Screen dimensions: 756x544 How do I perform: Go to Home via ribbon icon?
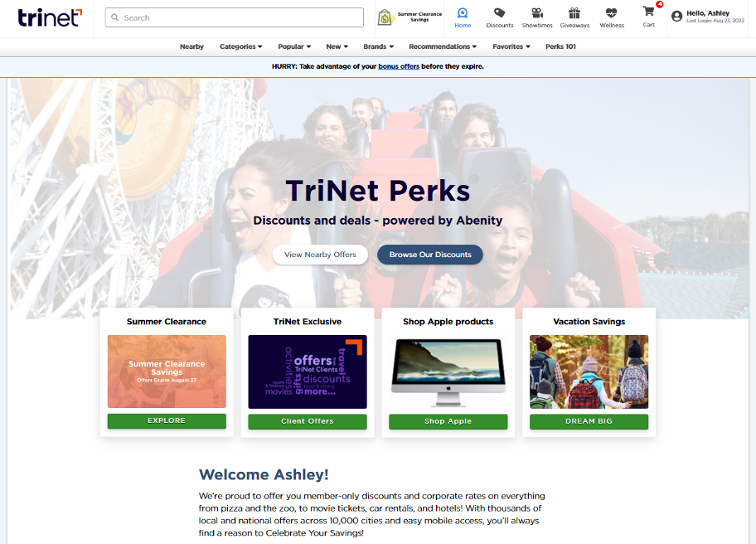pyautogui.click(x=463, y=13)
